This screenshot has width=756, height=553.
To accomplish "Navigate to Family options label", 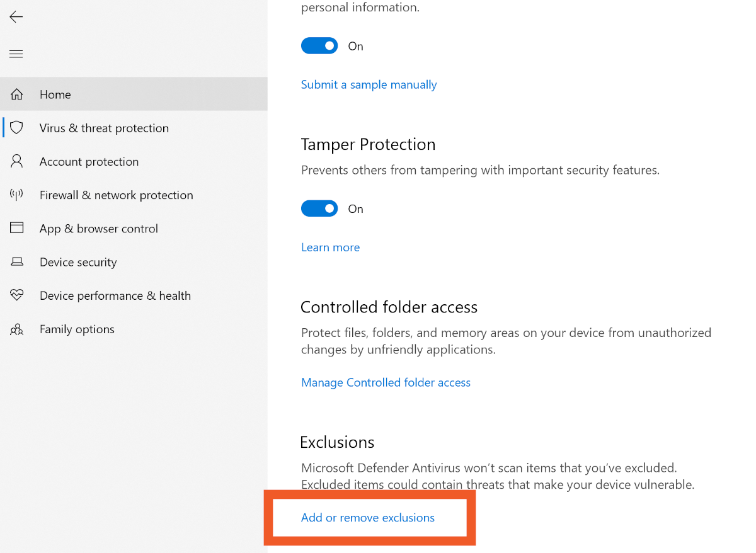I will [77, 329].
